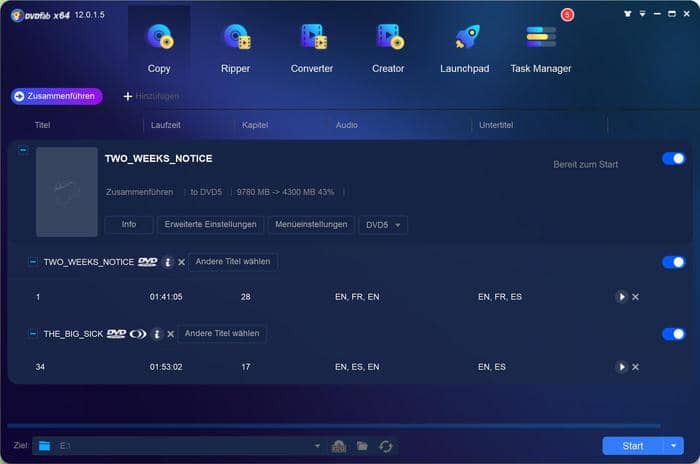Click the DVDFab logo icon
Viewport: 700px width, 464px height.
[17, 16]
